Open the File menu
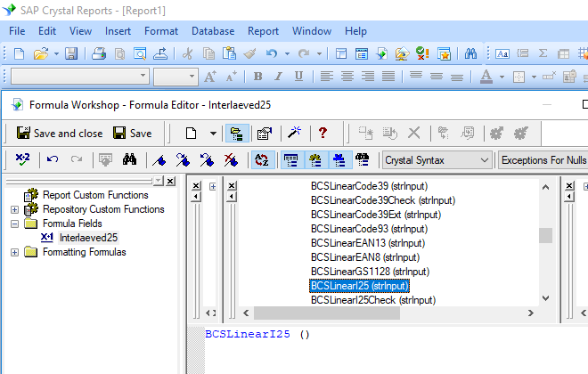The image size is (588, 374). point(17,31)
